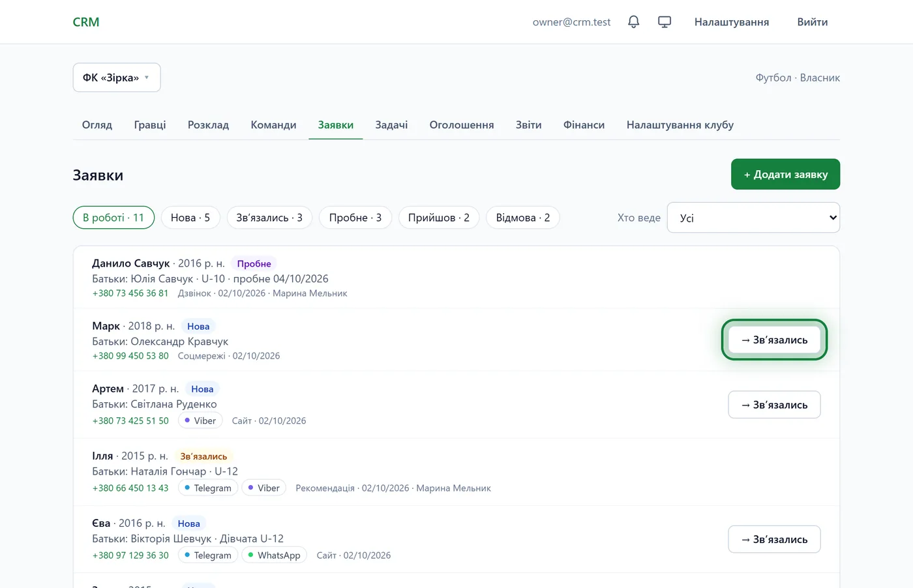The width and height of the screenshot is (913, 588).
Task: Click the Вийти logout link
Action: pos(813,22)
